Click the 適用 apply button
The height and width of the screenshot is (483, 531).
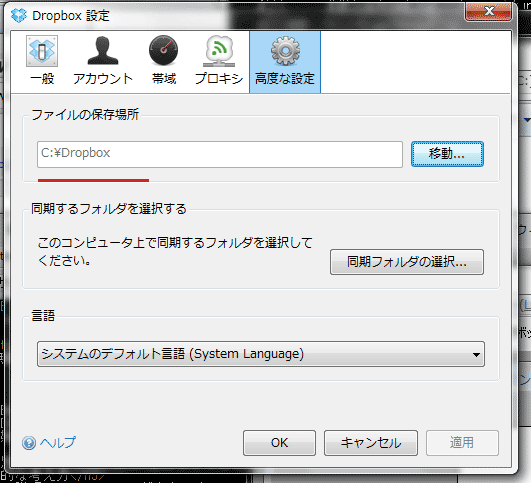click(462, 443)
